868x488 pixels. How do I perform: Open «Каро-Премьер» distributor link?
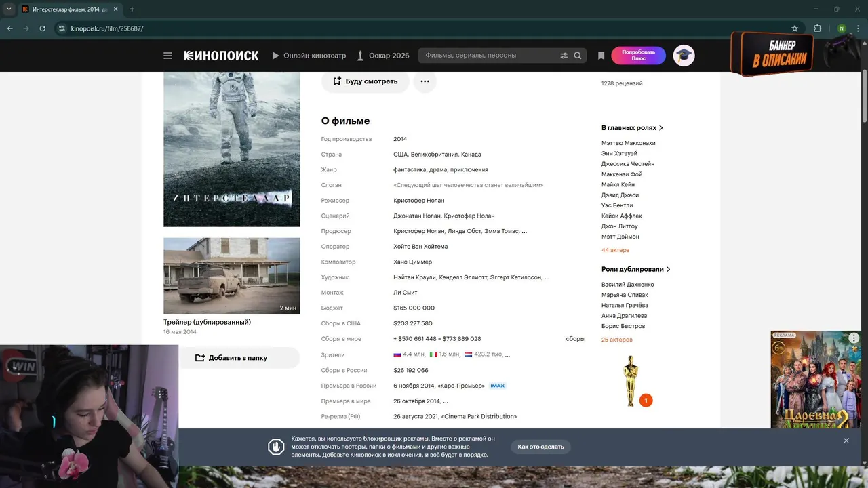tap(461, 386)
